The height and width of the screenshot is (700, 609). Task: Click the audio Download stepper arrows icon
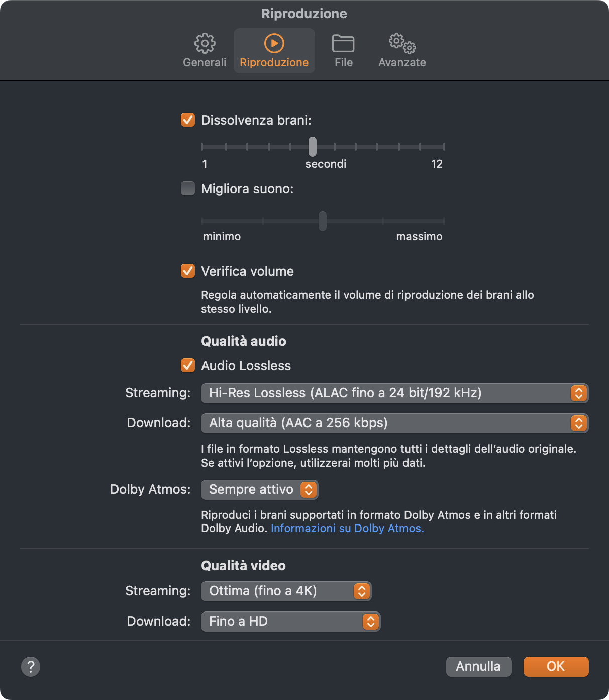click(x=579, y=423)
